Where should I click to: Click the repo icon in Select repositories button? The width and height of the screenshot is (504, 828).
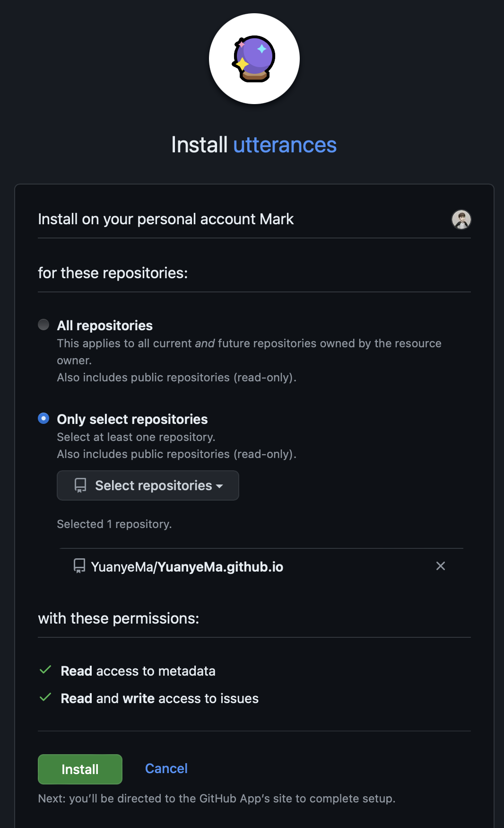pyautogui.click(x=80, y=485)
